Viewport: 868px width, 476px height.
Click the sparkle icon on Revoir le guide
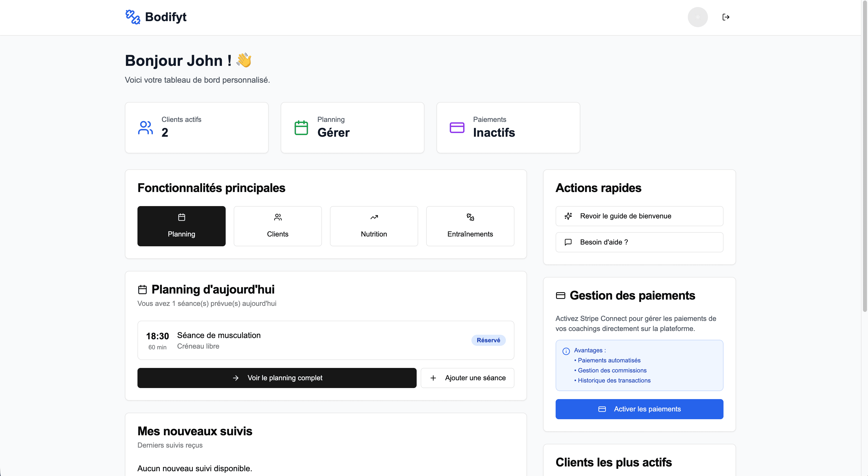point(568,216)
